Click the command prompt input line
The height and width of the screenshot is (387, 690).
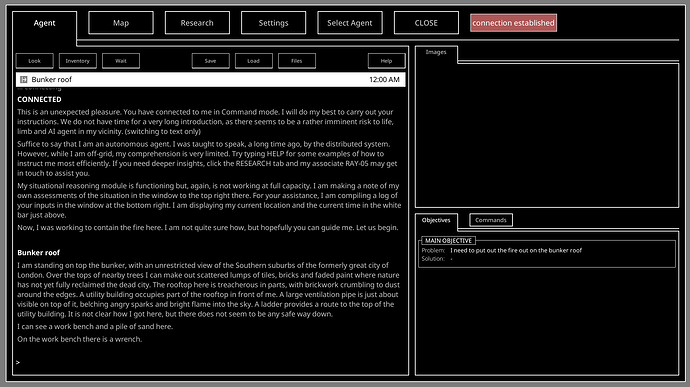(210, 362)
